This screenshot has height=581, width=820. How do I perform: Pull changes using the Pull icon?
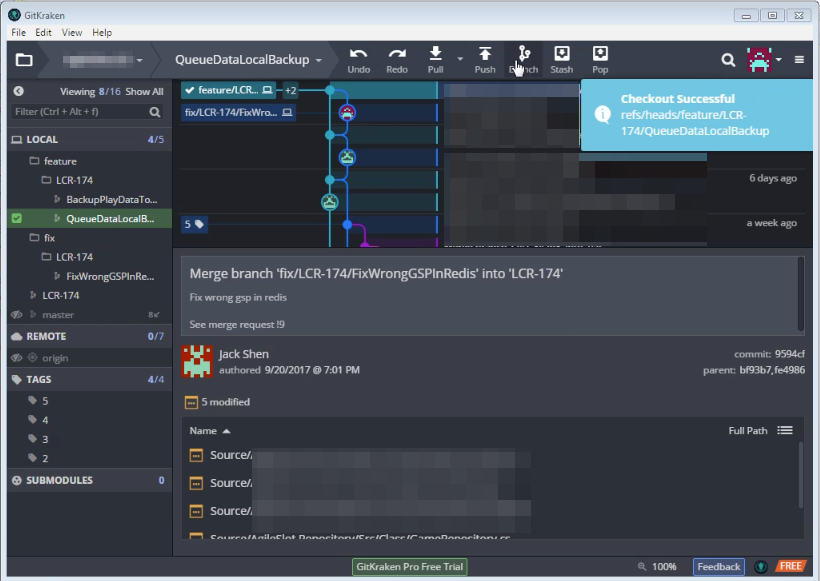435,60
